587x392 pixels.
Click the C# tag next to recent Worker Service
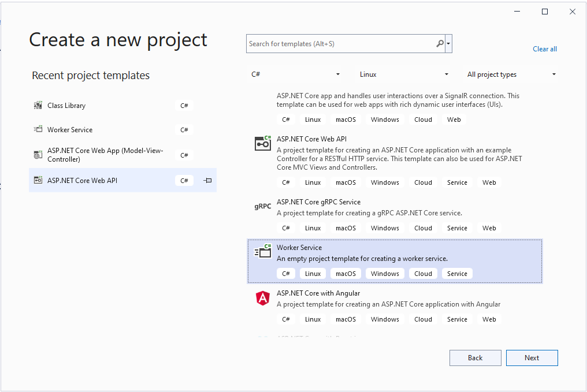[x=184, y=130]
